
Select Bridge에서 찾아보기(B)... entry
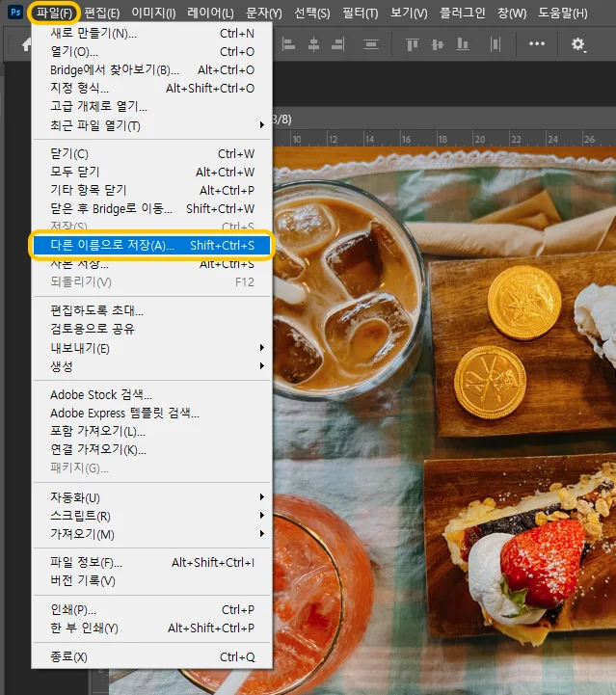[x=152, y=70]
